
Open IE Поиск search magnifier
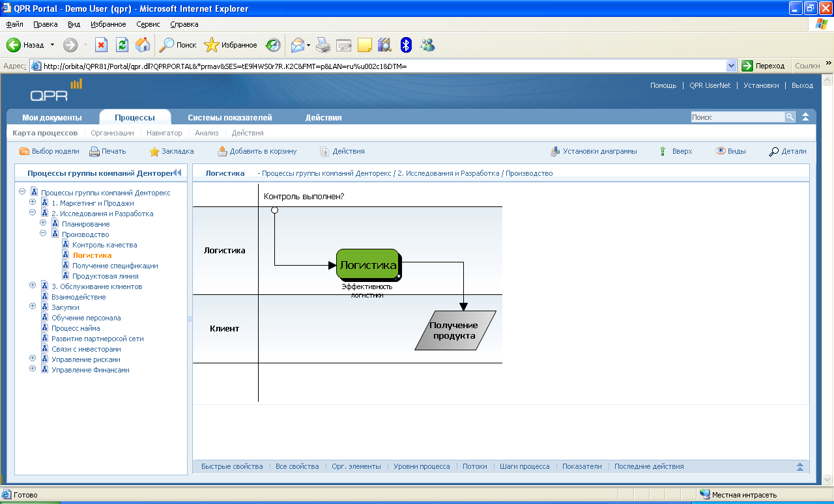167,45
